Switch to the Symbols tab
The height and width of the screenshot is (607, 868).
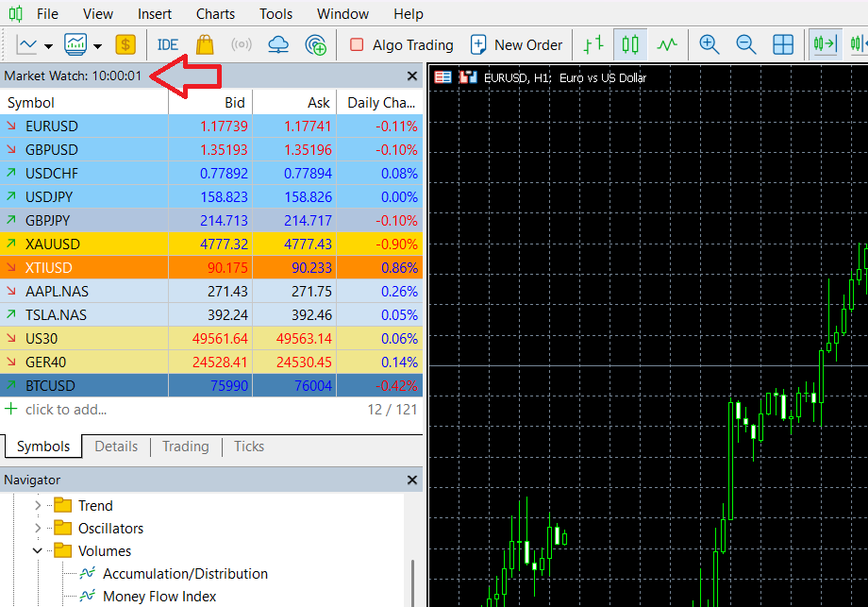43,447
